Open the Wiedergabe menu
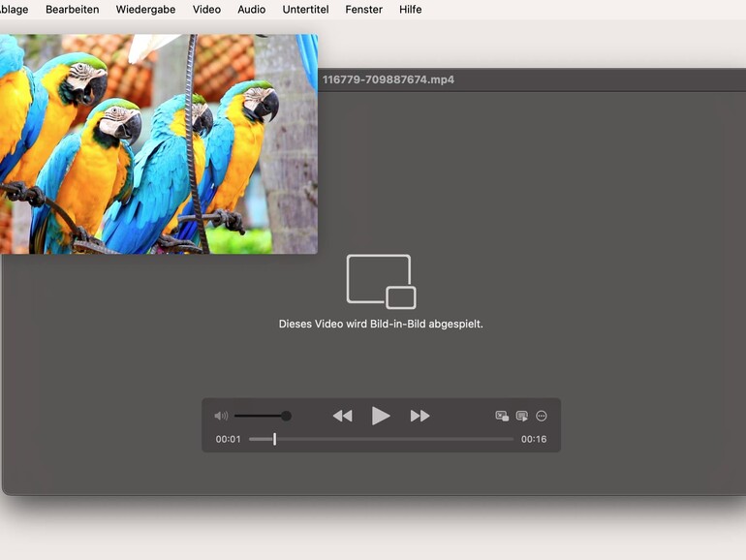 (x=145, y=10)
